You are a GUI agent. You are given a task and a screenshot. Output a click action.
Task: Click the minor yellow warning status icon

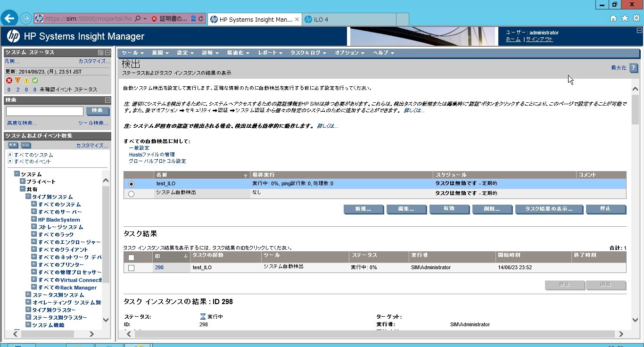26,81
